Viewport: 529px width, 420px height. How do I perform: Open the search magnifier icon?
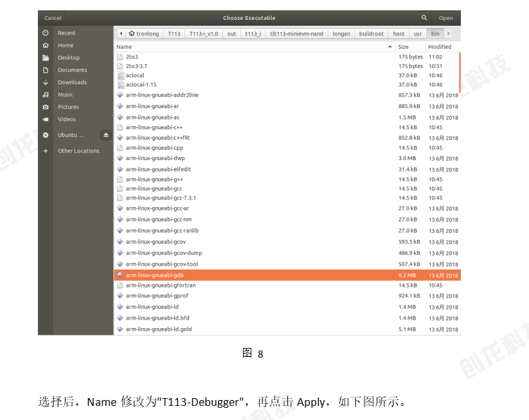point(424,17)
